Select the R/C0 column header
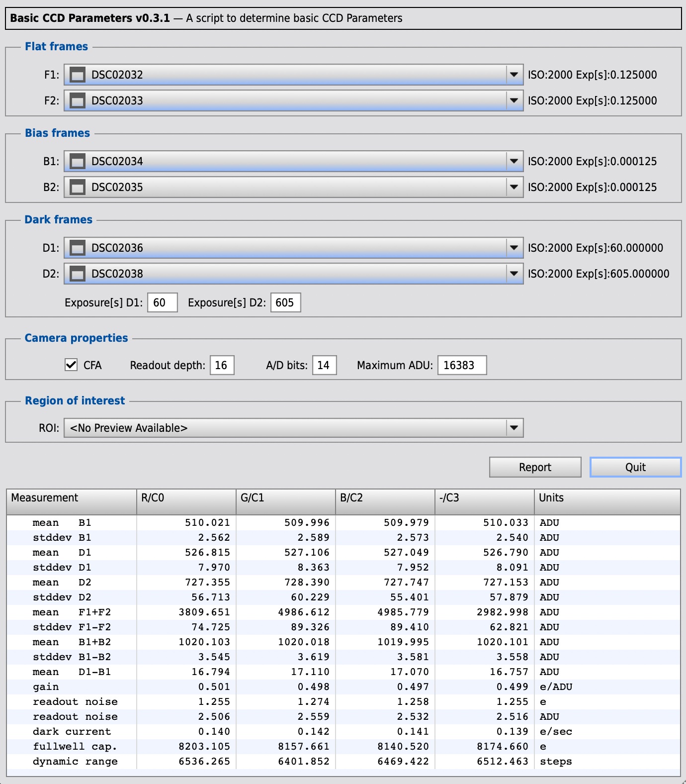 point(186,498)
